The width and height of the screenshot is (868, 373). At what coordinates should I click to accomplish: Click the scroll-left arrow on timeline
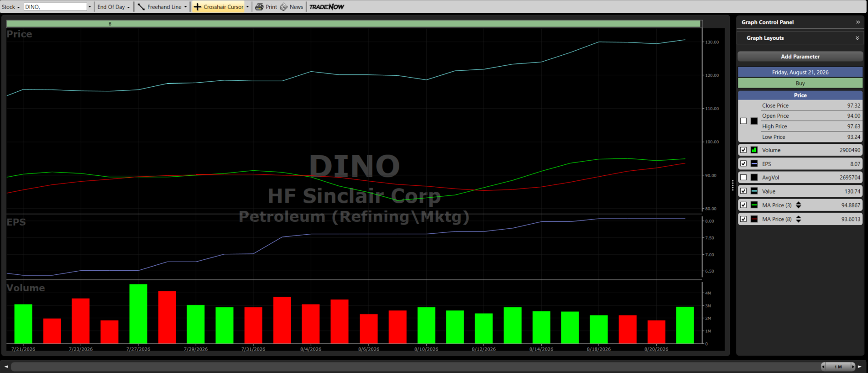6,367
